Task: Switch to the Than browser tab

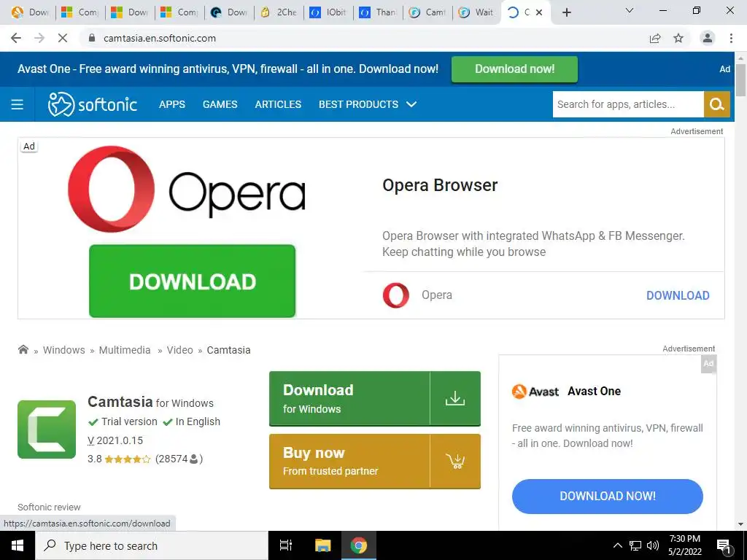Action: click(x=379, y=12)
